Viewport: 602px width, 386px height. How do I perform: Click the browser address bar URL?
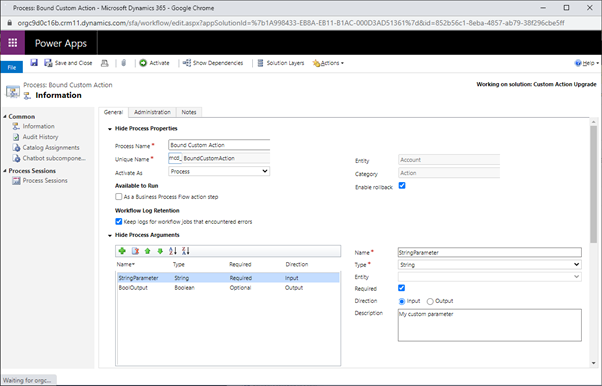[291, 23]
